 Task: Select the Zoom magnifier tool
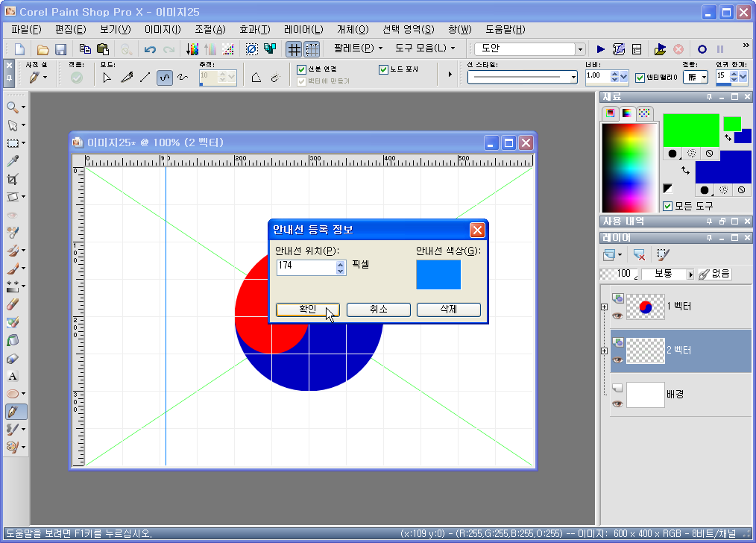(13, 107)
